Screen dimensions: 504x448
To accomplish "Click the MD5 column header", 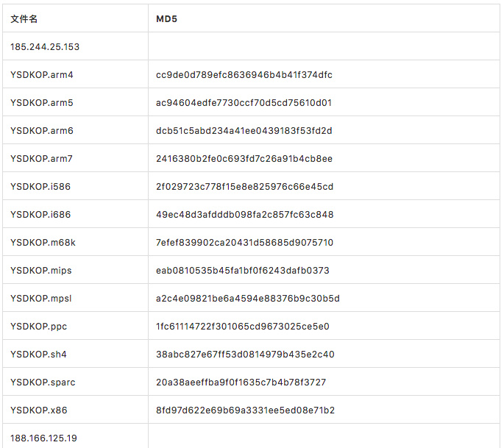I will 166,19.
